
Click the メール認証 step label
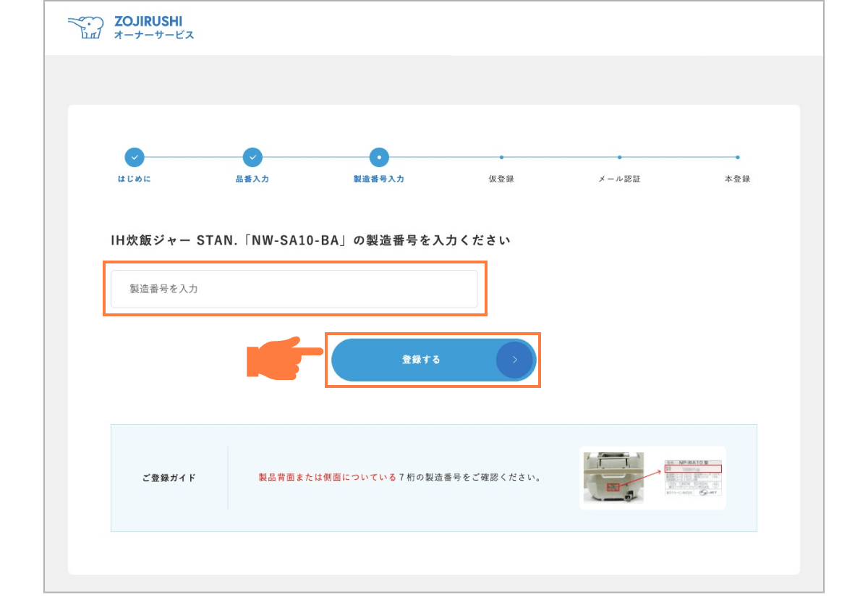(619, 179)
